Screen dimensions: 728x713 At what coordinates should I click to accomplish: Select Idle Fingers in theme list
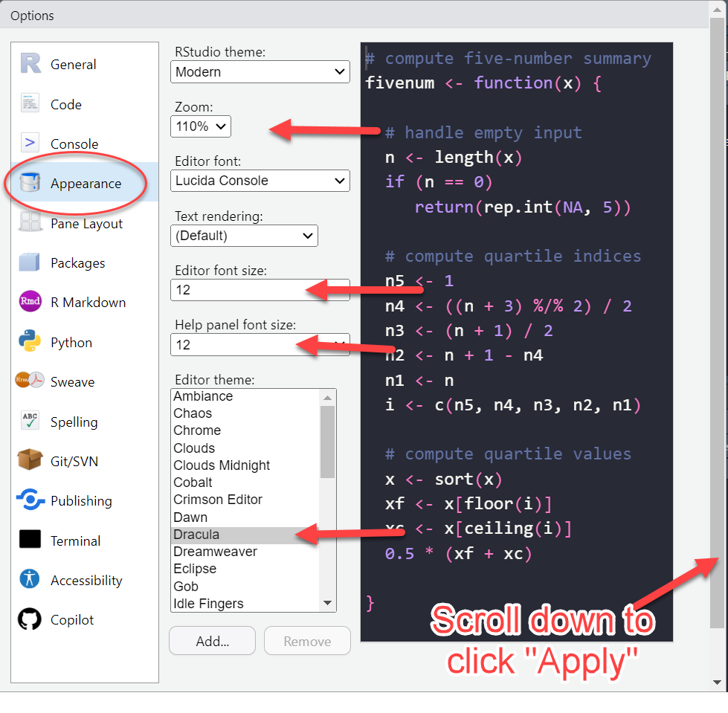click(208, 604)
